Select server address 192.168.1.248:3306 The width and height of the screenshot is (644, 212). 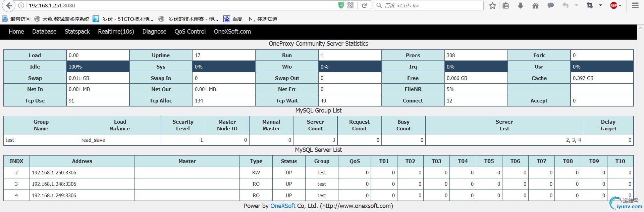pyautogui.click(x=54, y=184)
